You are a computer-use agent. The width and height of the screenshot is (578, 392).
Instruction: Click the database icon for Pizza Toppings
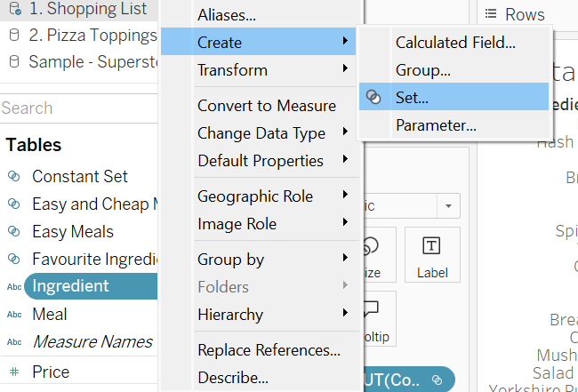click(13, 36)
